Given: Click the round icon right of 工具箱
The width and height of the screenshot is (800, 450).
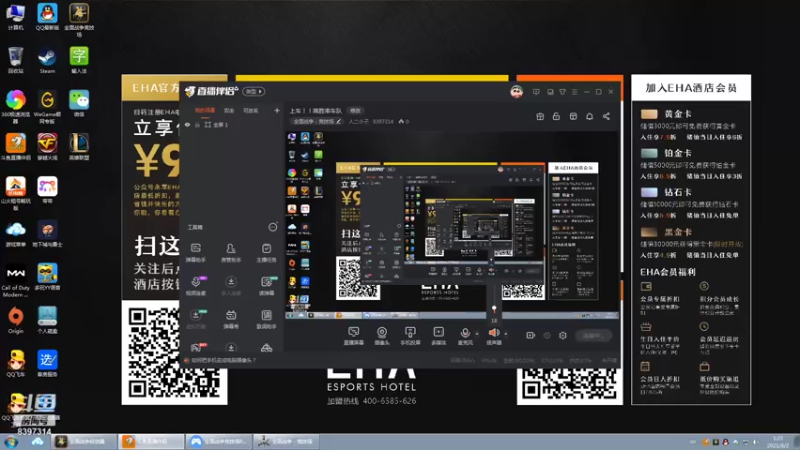Looking at the screenshot, I should coord(273,227).
